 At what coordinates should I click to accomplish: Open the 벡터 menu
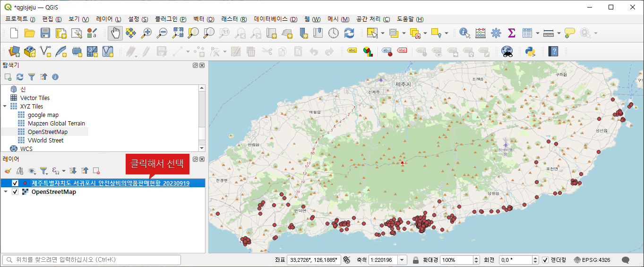(x=203, y=19)
